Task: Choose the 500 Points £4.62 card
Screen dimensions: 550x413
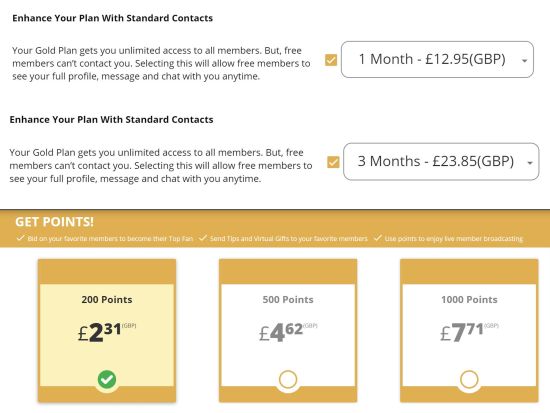Action: tap(288, 331)
